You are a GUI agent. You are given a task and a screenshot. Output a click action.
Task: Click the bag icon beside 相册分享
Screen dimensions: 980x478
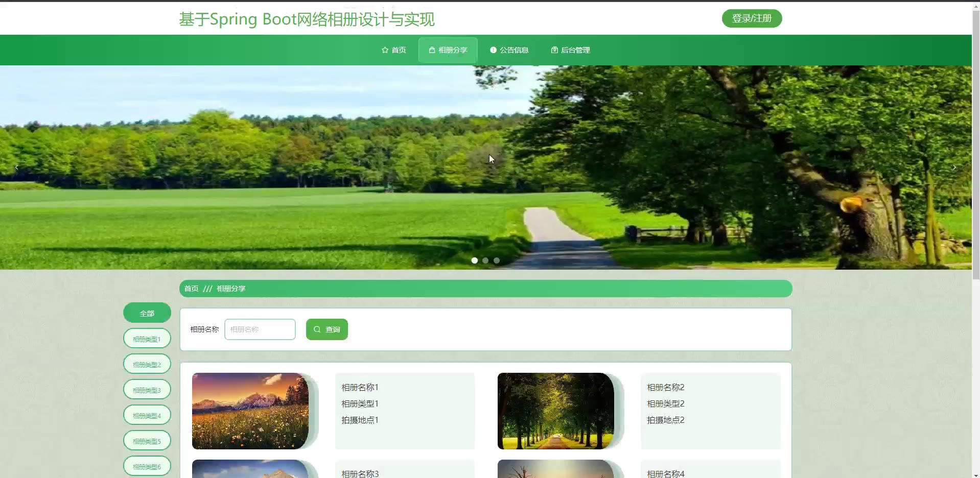coord(432,50)
